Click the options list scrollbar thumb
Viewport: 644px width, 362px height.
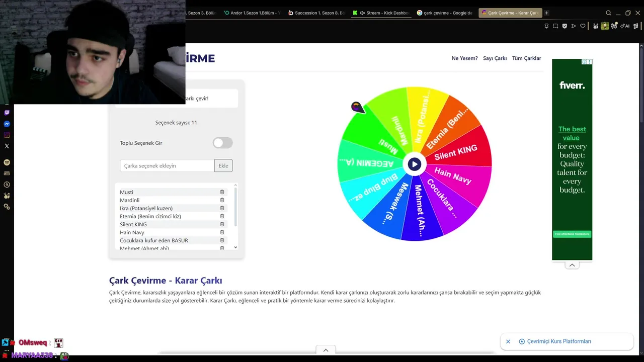[x=235, y=207]
